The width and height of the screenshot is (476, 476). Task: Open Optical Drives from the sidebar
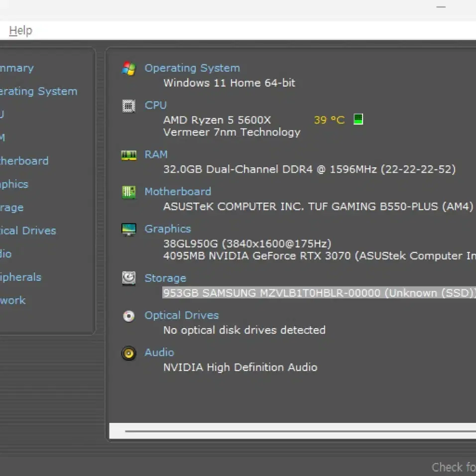28,231
